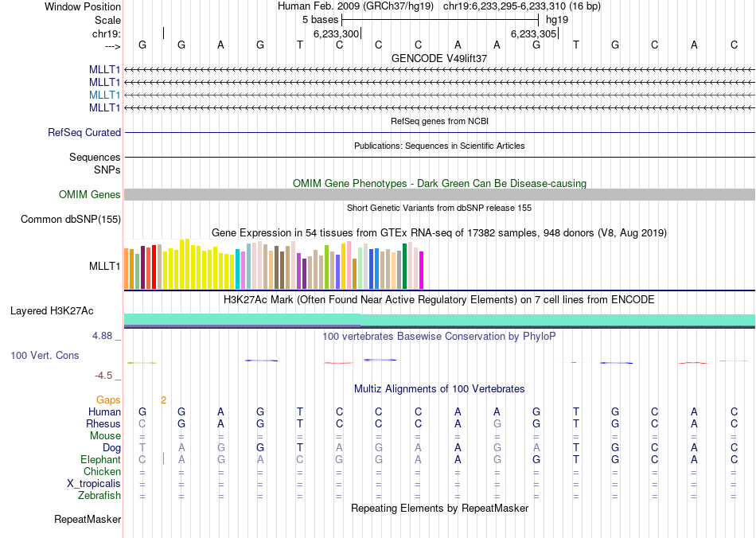Screen dimensions: 756x538
Task: Click the hg19 label beside the scale bar
Action: (557, 20)
